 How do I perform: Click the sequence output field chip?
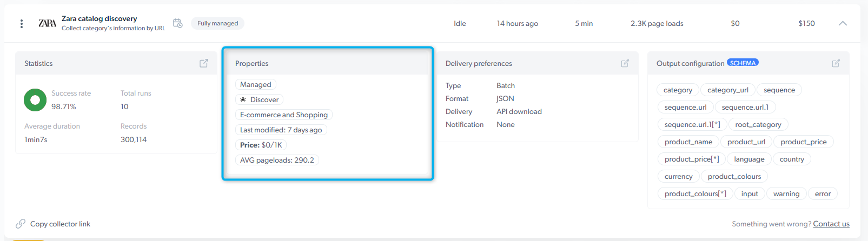pos(779,90)
